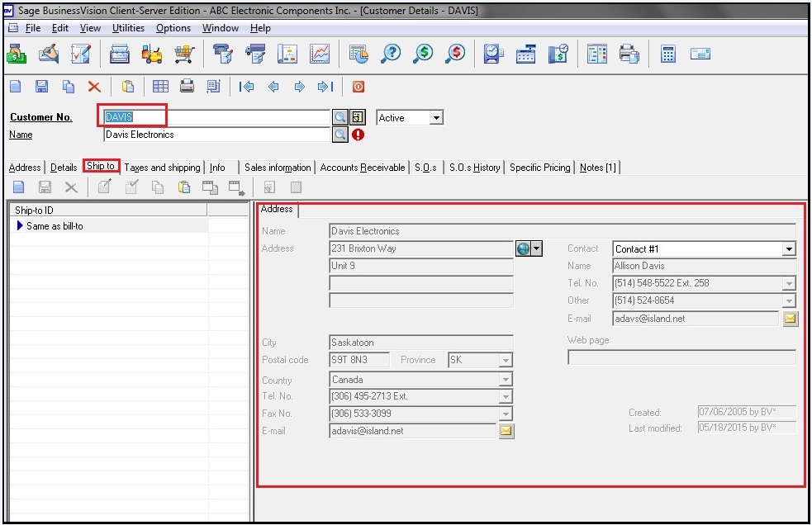Viewport: 812px width, 525px height.
Task: Click the Name field with Davis Electronics
Action: tap(216, 135)
